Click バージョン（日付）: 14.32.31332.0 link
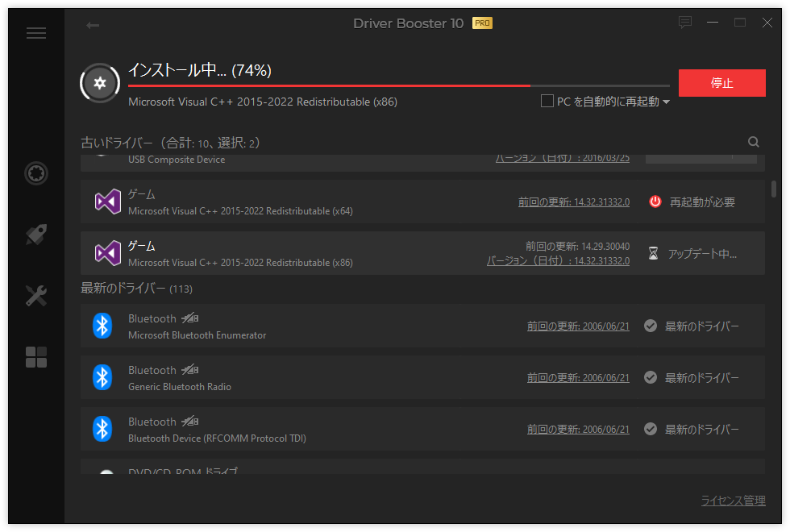Screen dimensions: 790x532 558,260
